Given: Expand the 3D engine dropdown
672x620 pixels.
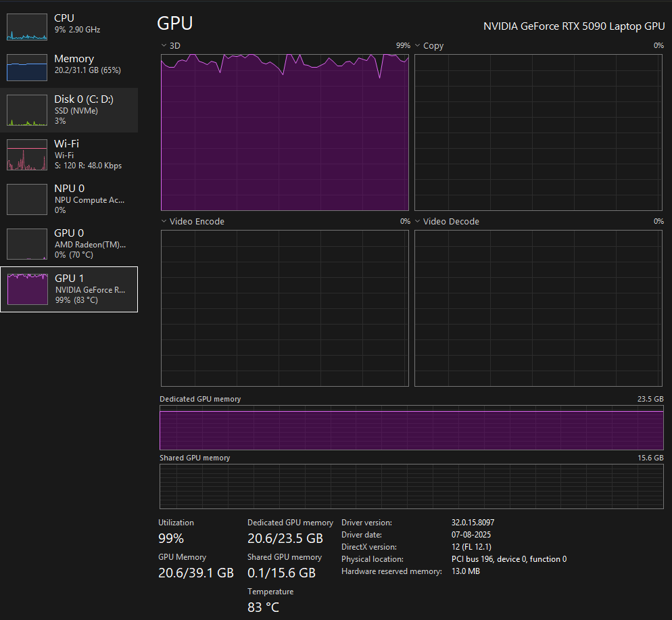Looking at the screenshot, I should pos(164,45).
